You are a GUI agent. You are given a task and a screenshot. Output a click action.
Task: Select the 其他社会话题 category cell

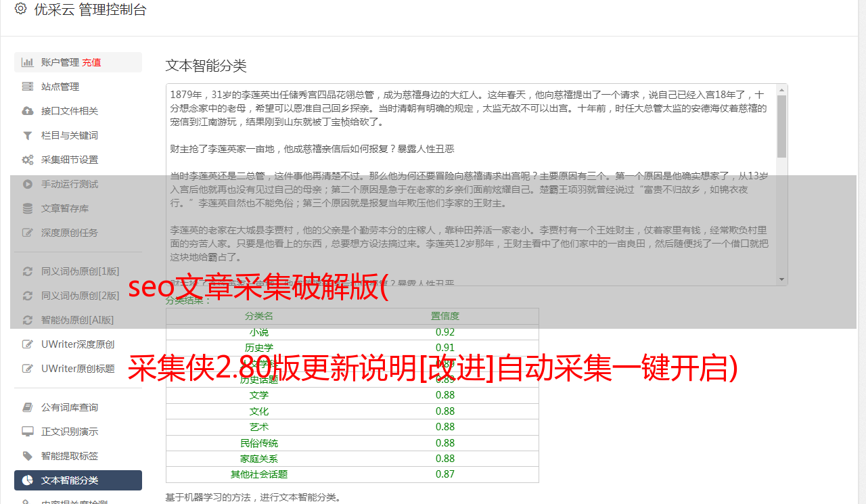[x=259, y=474]
